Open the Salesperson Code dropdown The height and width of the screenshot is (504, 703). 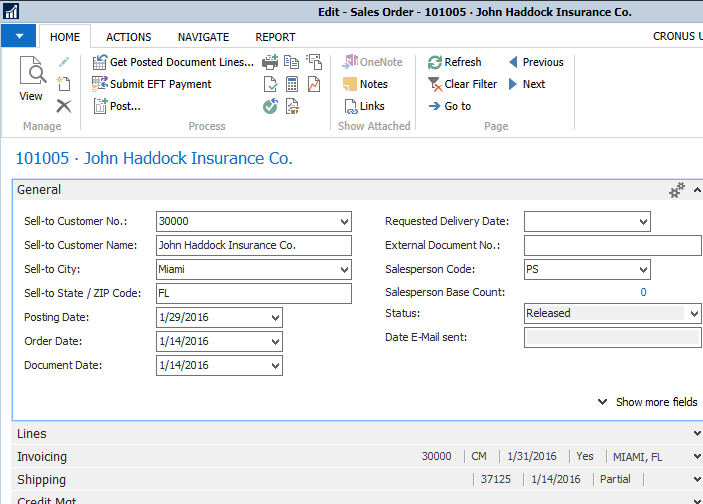642,269
